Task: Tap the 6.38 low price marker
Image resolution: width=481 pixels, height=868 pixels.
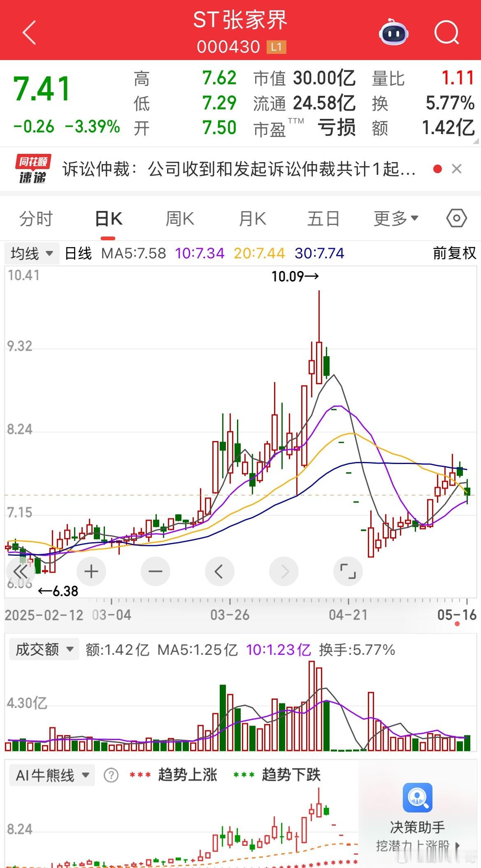Action: [58, 591]
